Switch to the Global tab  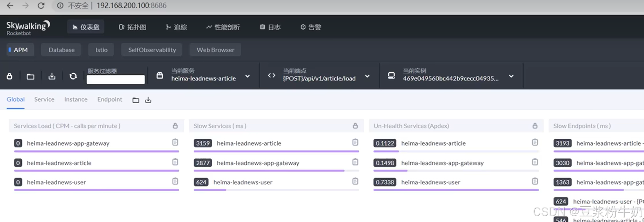pos(16,100)
